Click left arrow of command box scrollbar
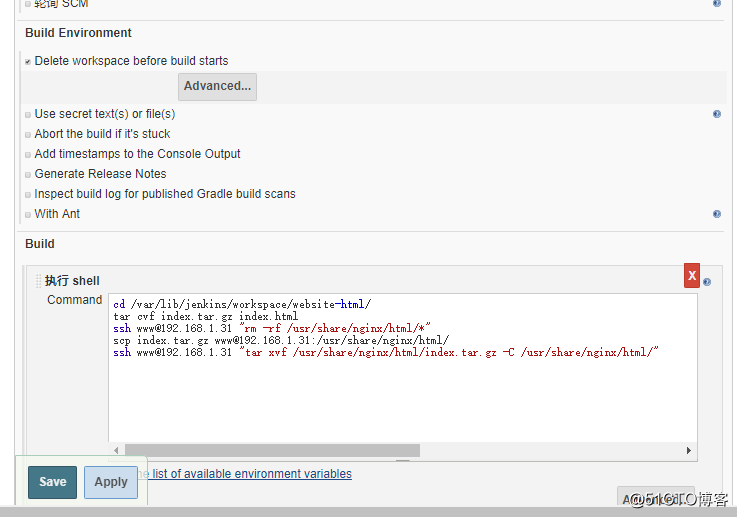 pos(116,450)
